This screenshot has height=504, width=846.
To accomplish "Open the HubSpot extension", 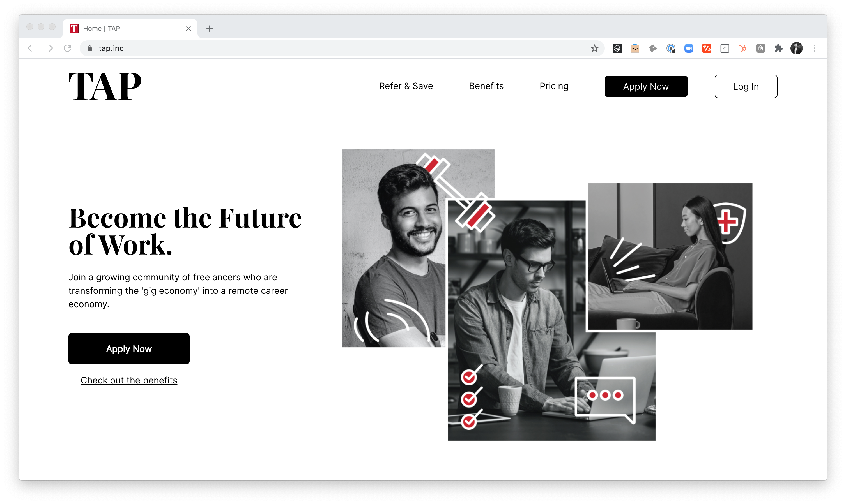I will 742,48.
